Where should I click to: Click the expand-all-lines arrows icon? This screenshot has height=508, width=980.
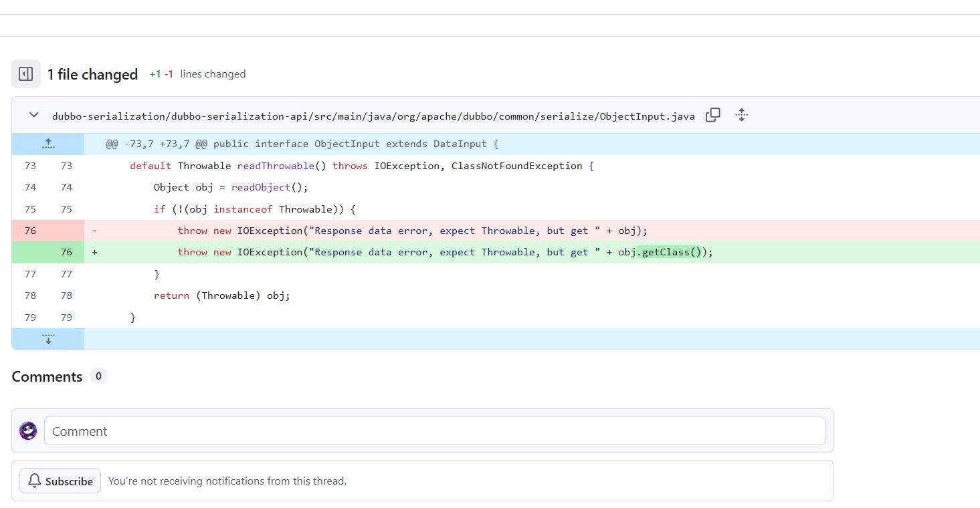[741, 115]
